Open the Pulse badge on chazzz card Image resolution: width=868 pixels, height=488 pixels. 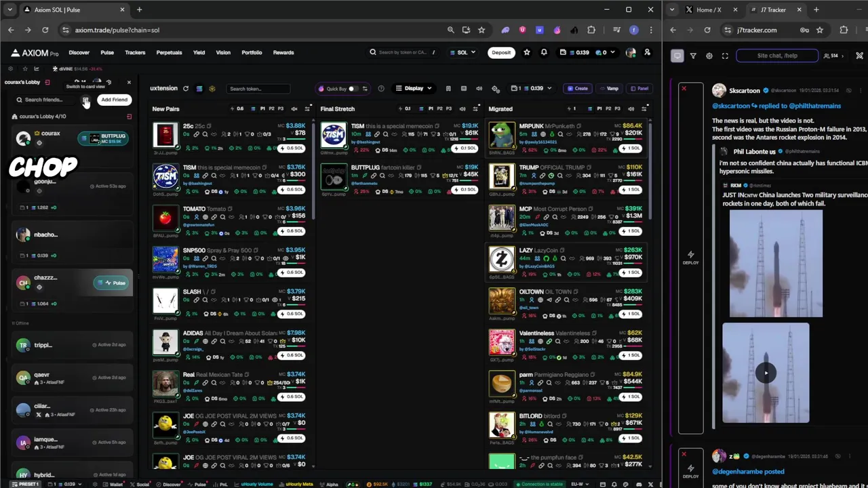112,283
